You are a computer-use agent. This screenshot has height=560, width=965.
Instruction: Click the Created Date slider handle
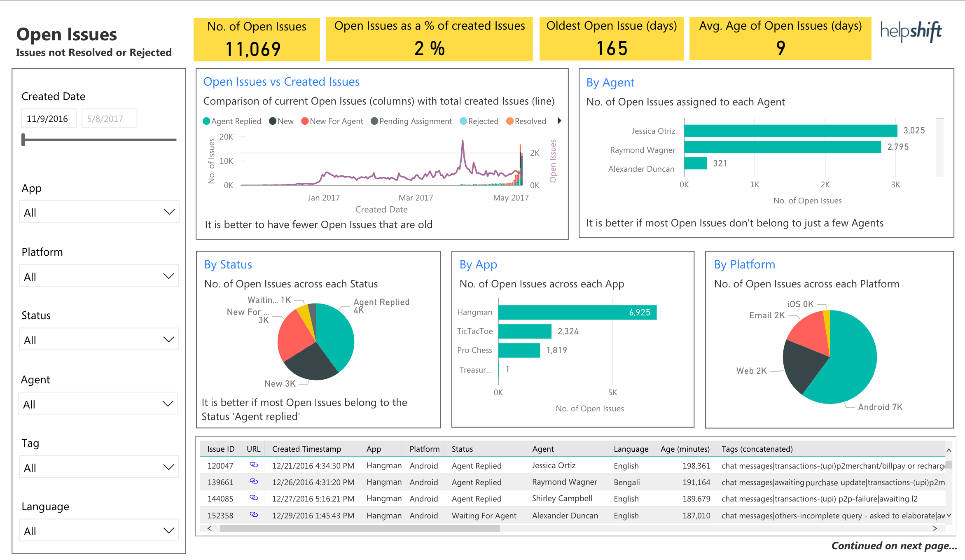[x=23, y=140]
